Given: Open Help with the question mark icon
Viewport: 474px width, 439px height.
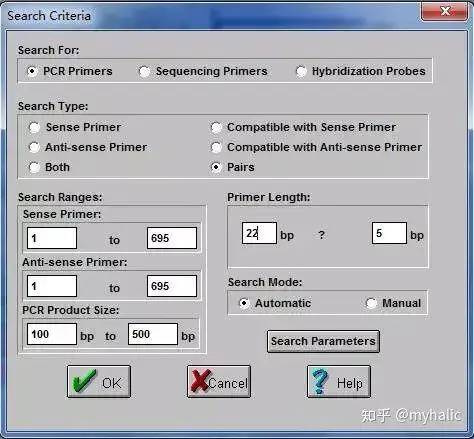Looking at the screenshot, I should 339,381.
